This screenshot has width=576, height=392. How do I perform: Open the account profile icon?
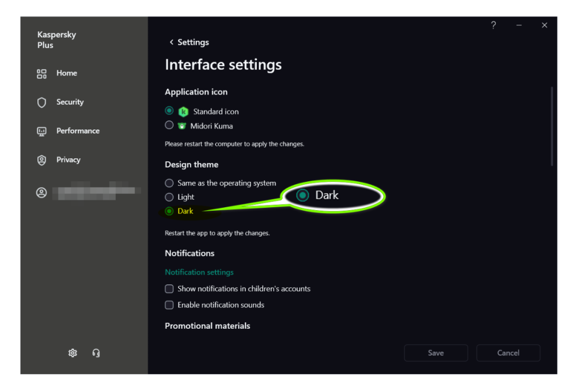(41, 193)
